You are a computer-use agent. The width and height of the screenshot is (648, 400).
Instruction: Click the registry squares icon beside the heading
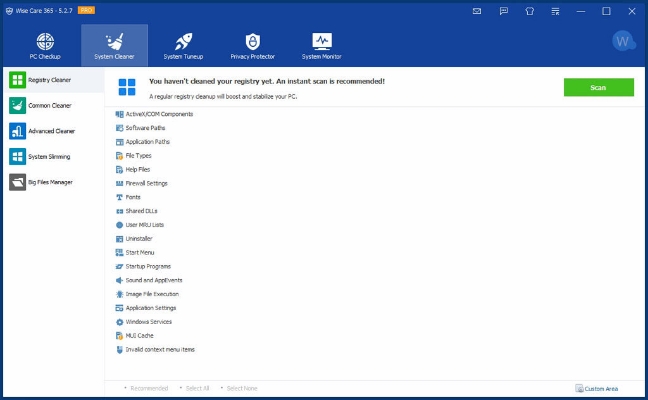click(127, 87)
